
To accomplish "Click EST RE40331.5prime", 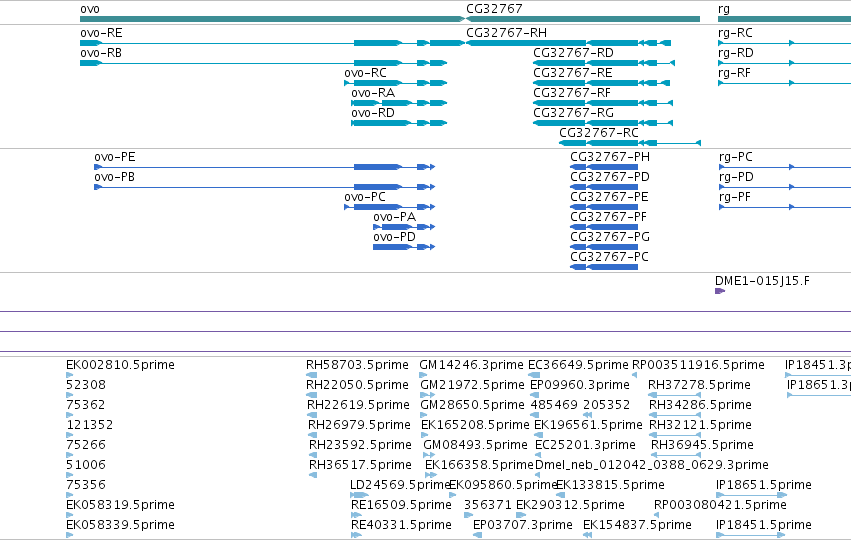I will pyautogui.click(x=401, y=525).
